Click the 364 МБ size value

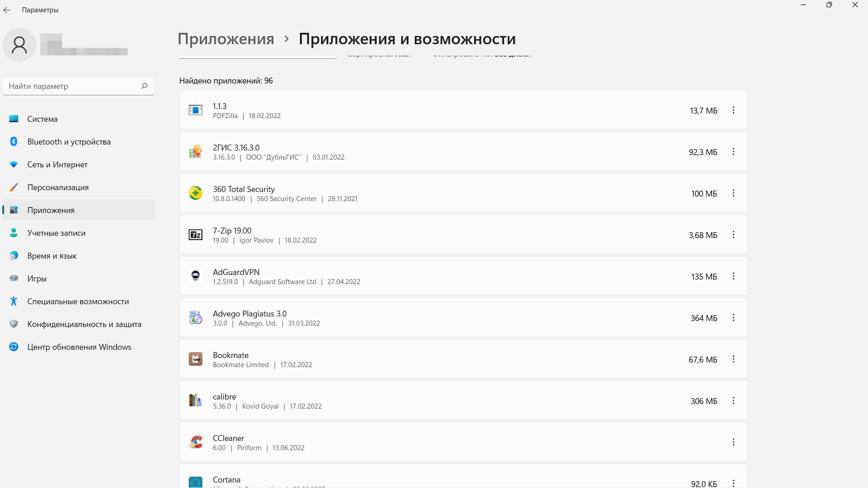[704, 318]
